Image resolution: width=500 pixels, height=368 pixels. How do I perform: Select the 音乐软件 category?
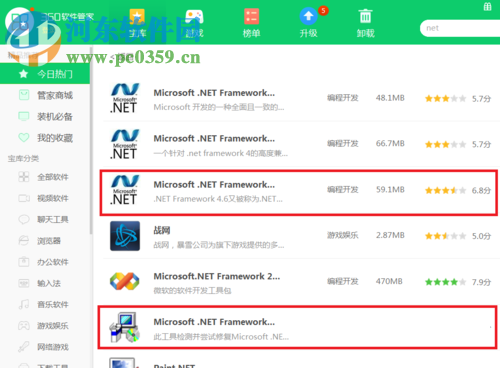click(x=53, y=305)
